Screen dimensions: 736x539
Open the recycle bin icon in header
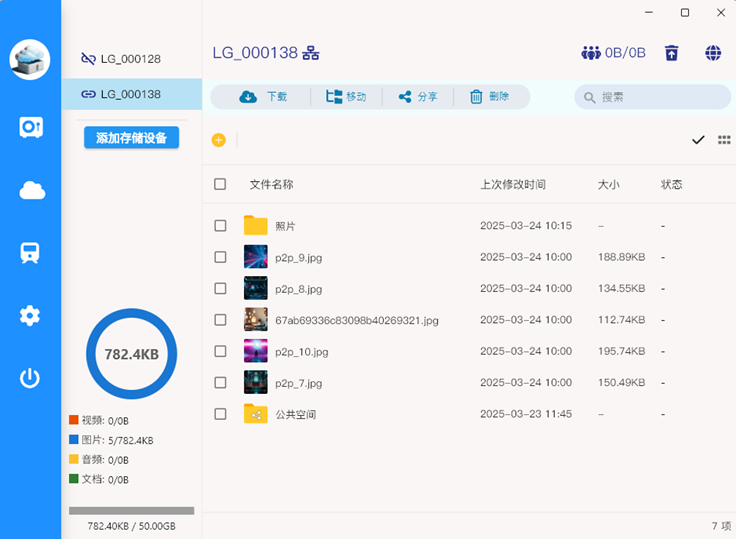(672, 53)
